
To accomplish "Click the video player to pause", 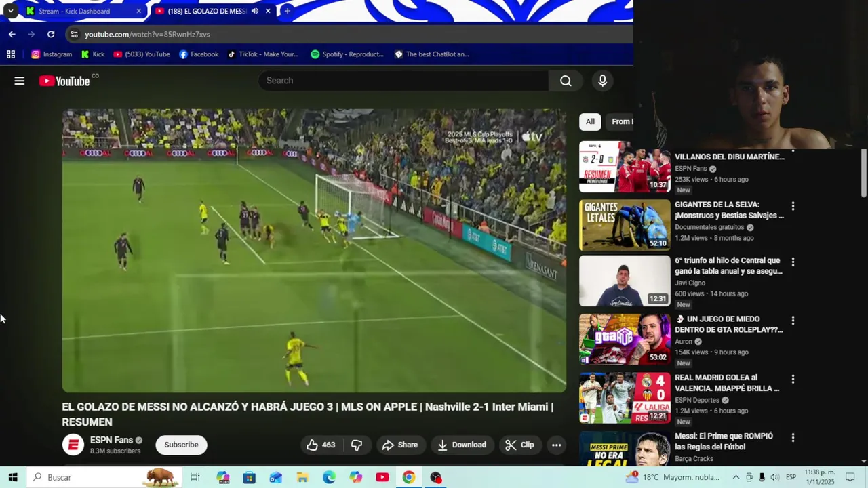I will (314, 251).
